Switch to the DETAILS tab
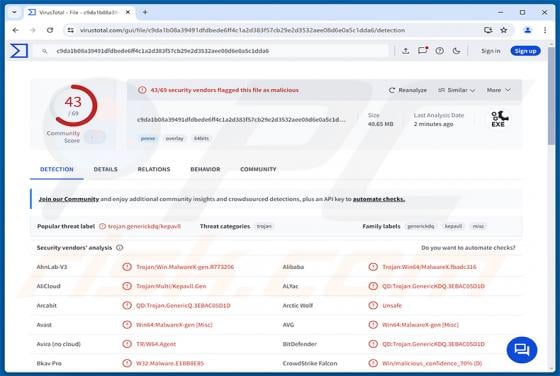Viewport: 560px width, 376px height. coord(105,169)
